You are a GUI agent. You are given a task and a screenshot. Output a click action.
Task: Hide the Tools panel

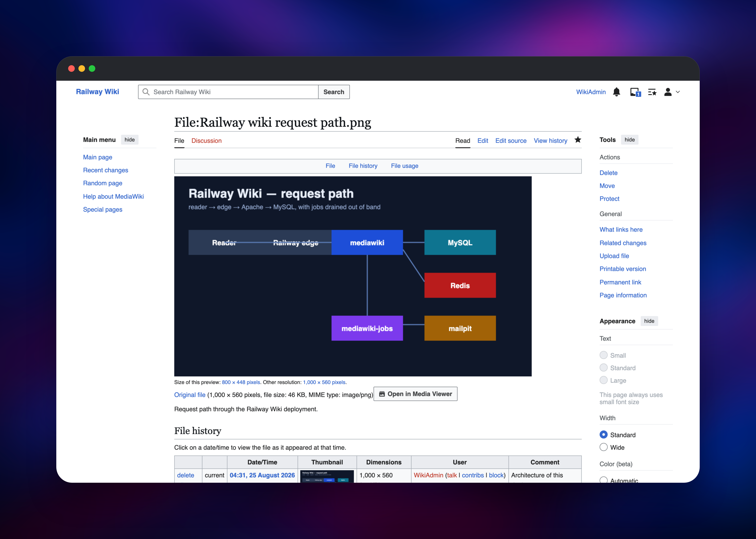(630, 140)
